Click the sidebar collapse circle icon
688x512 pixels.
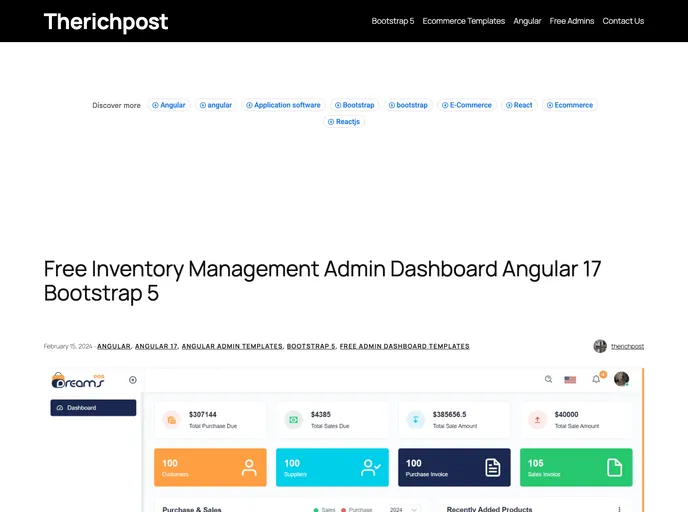(133, 380)
